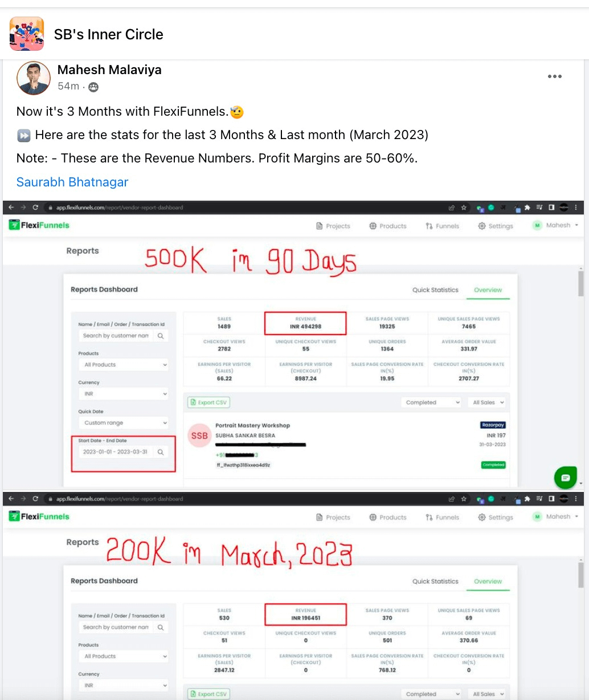This screenshot has height=700, width=589.
Task: Click the FlexiFunnels logo in top report
Action: point(39,225)
